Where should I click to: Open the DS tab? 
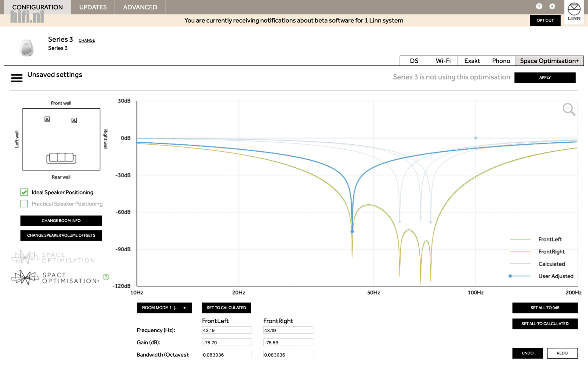pyautogui.click(x=414, y=61)
